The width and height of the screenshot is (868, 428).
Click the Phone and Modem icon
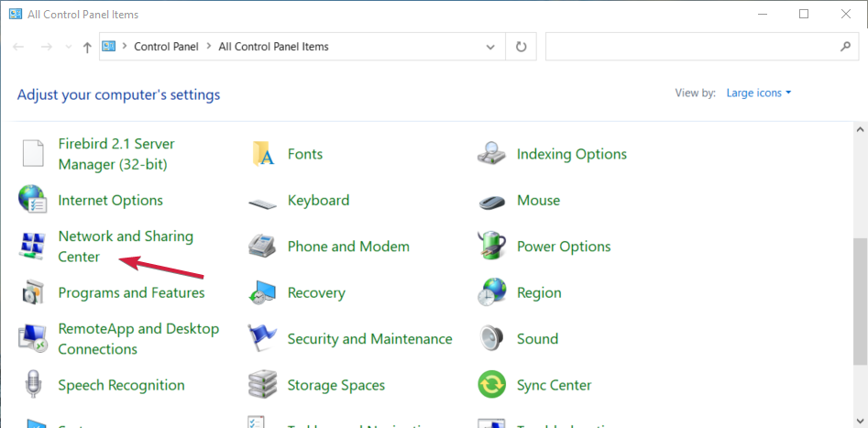263,247
